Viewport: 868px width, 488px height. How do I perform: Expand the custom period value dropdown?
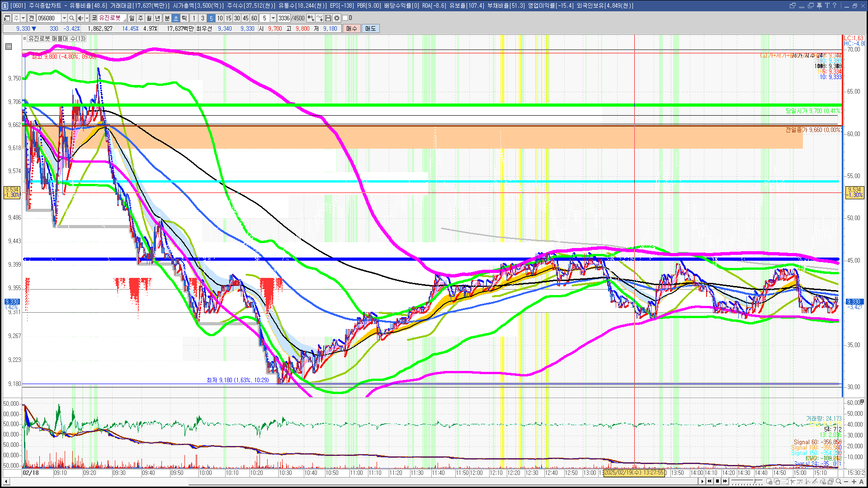click(x=273, y=18)
